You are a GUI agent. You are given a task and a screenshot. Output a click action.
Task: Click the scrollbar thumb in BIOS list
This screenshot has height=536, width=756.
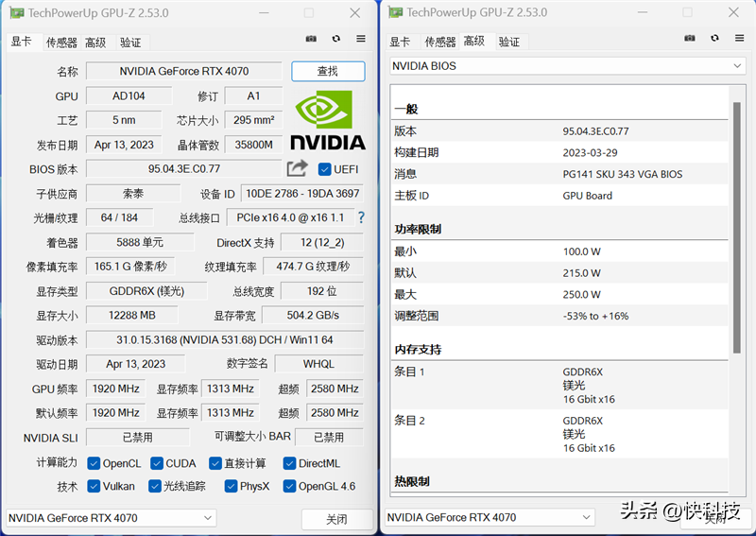[x=737, y=228]
